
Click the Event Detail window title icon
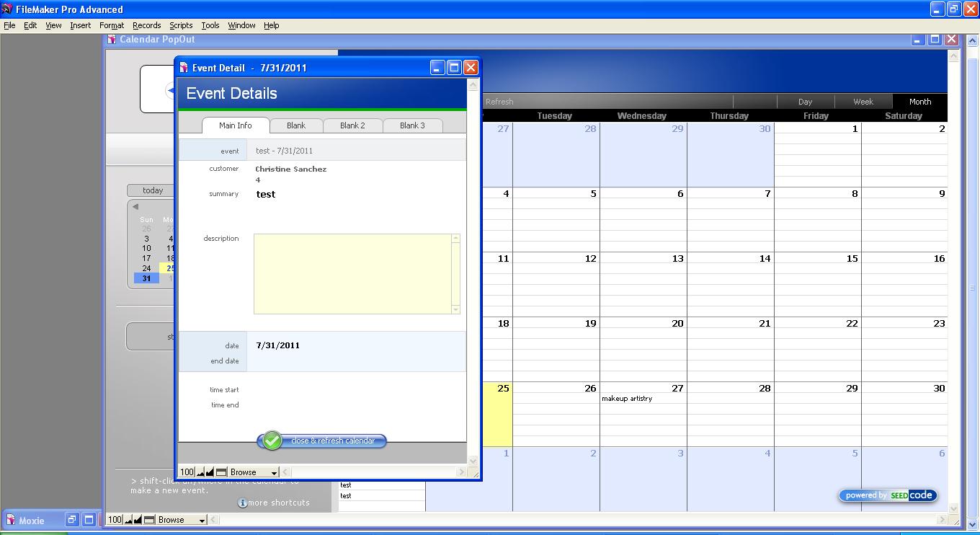(184, 68)
